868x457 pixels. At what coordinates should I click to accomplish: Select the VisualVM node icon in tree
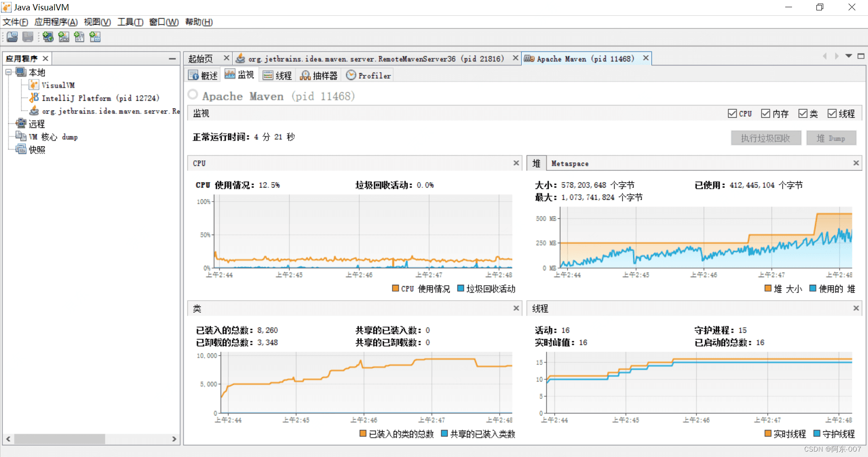coord(34,85)
